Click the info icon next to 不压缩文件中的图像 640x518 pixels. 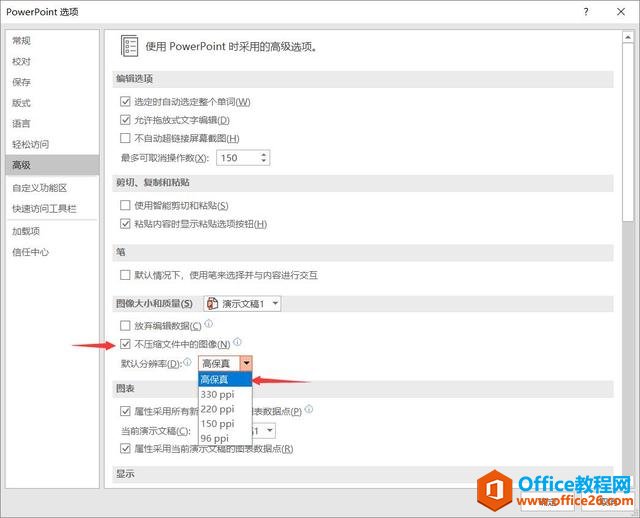[237, 342]
